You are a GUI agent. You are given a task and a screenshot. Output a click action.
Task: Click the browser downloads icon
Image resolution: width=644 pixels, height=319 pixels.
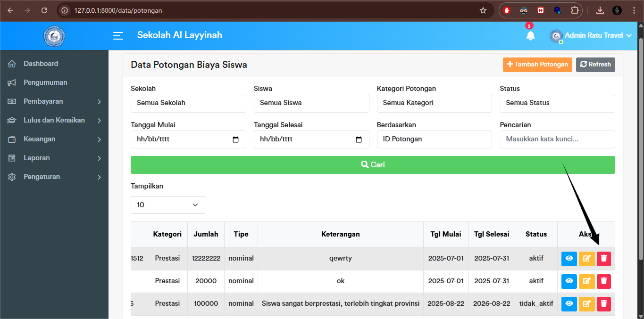tap(600, 9)
